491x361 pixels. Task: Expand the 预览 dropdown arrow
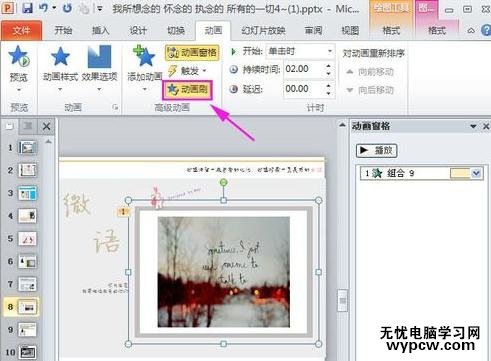click(19, 90)
